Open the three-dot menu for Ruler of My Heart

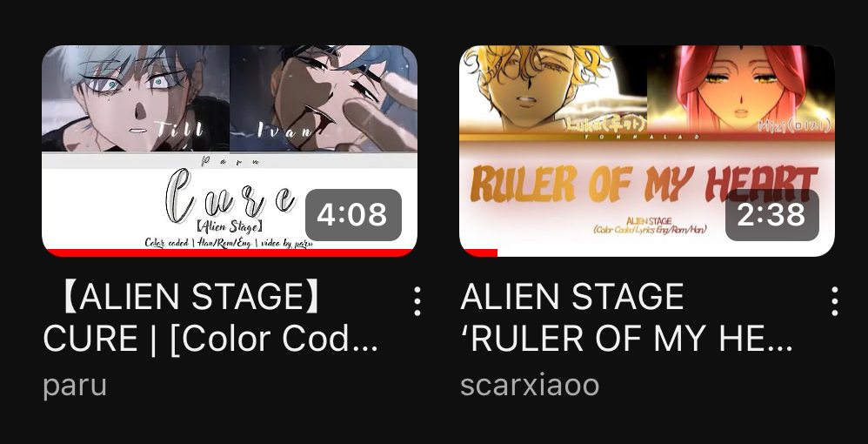[834, 301]
